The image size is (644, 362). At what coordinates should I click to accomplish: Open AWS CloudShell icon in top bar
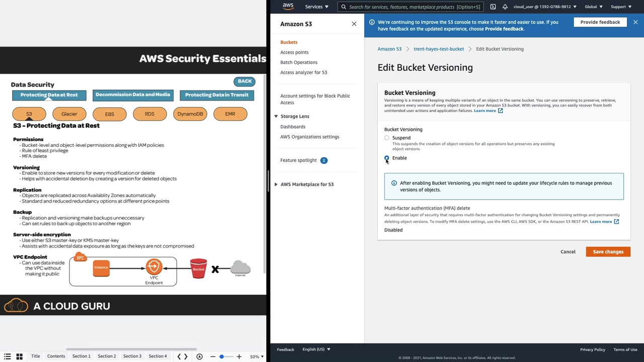tap(493, 7)
